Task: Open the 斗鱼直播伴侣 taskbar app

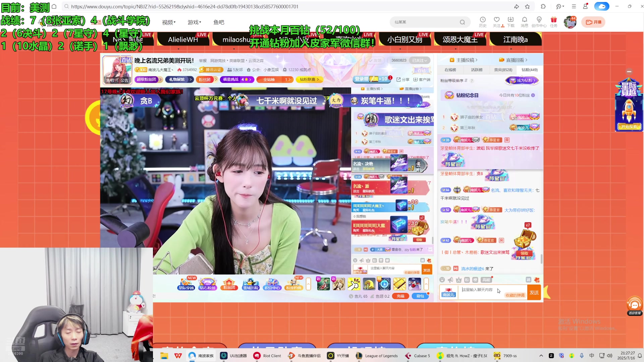Action: click(x=304, y=356)
